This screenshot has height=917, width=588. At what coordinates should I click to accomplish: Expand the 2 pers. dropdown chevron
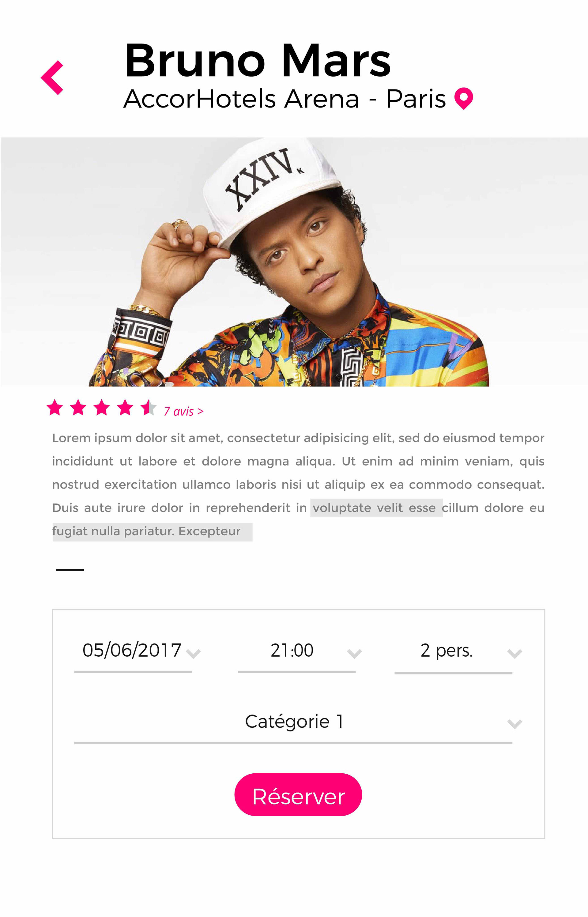[514, 654]
